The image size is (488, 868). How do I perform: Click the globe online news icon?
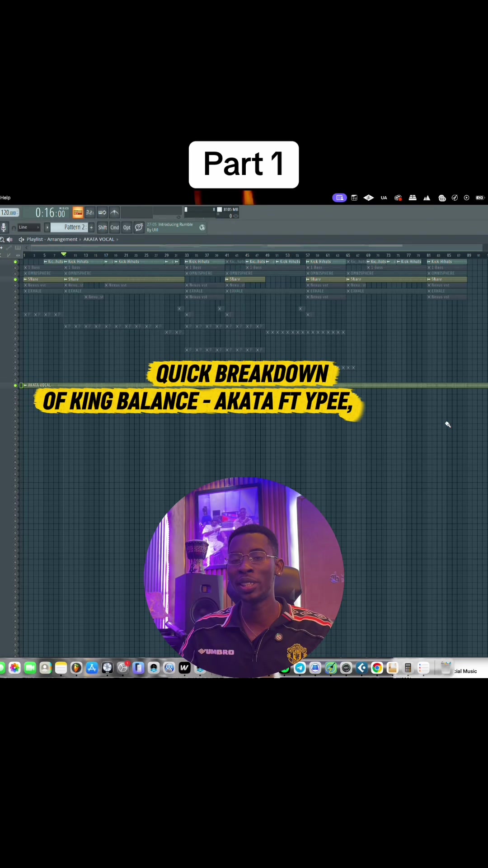point(202,227)
